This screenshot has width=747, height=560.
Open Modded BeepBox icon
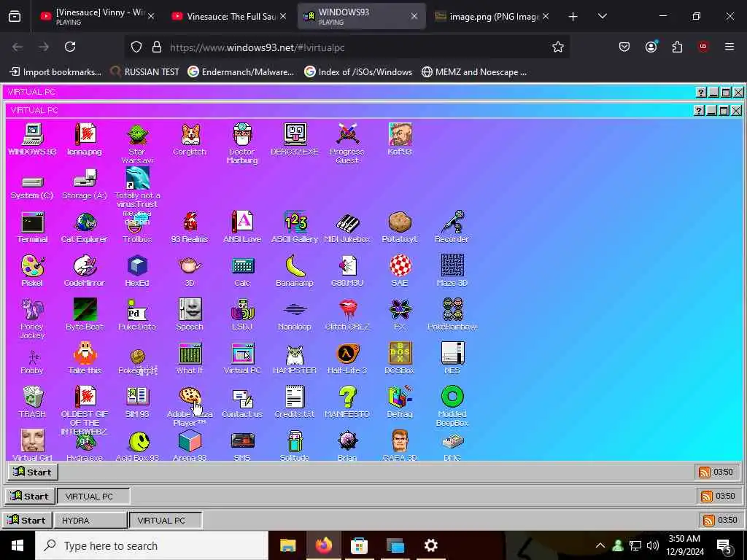(x=452, y=406)
